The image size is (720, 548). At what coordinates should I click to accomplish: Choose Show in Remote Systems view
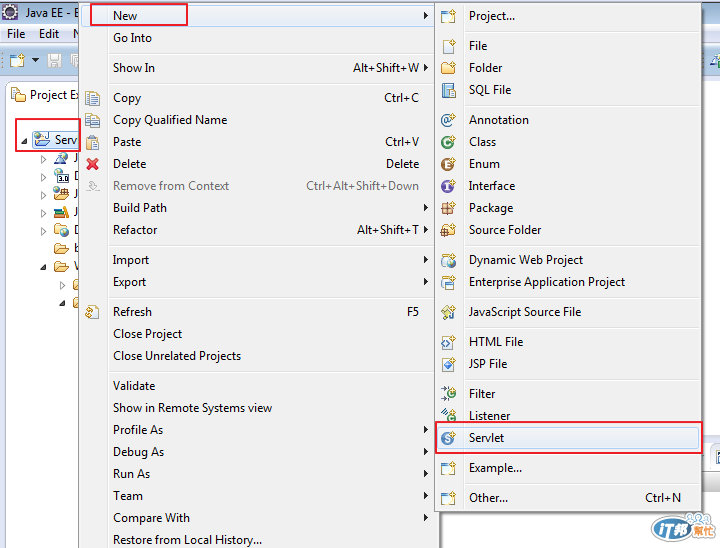pyautogui.click(x=257, y=408)
